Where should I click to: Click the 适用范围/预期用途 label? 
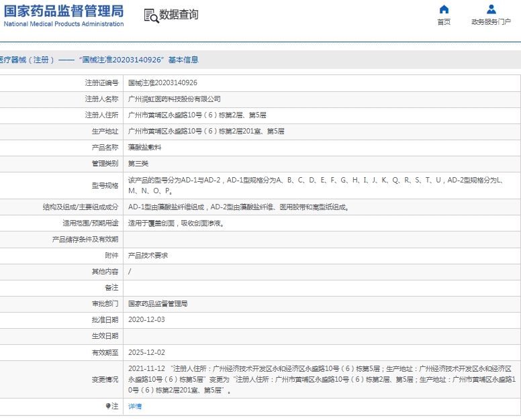coord(91,223)
